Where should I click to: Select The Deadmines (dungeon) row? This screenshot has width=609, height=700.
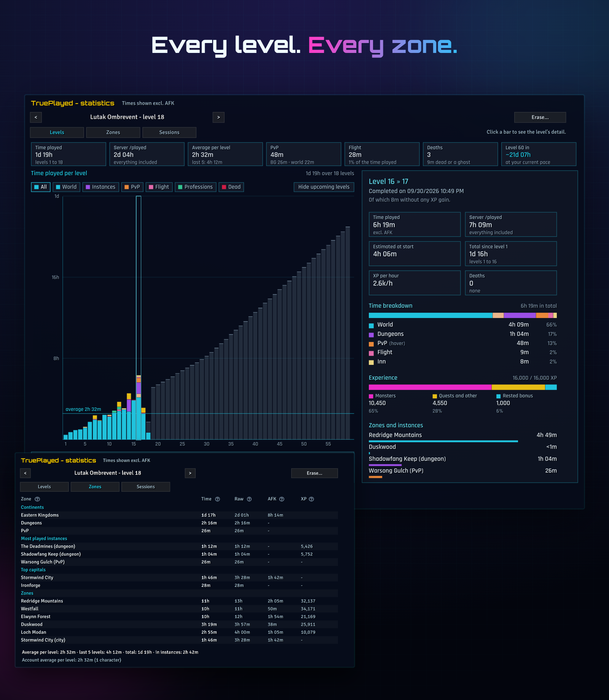pyautogui.click(x=179, y=547)
